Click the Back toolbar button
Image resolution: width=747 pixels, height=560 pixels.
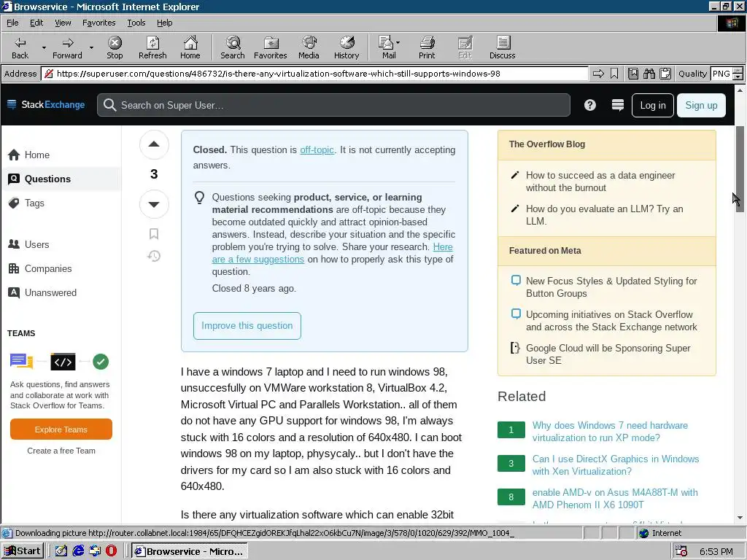click(x=20, y=47)
